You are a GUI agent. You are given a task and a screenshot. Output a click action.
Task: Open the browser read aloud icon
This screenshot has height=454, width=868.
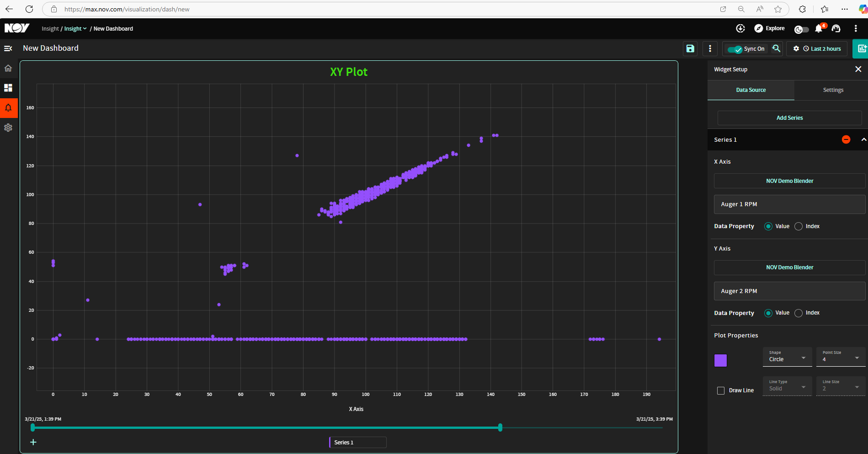760,9
